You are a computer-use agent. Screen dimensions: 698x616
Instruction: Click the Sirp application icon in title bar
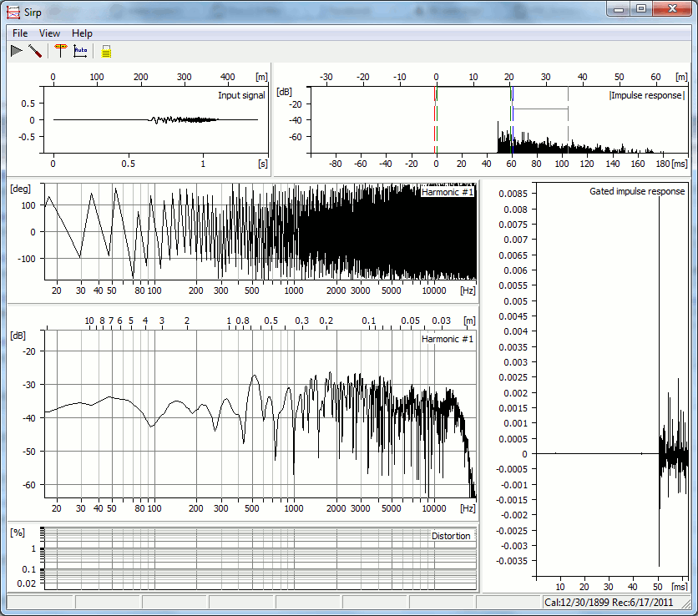click(13, 12)
